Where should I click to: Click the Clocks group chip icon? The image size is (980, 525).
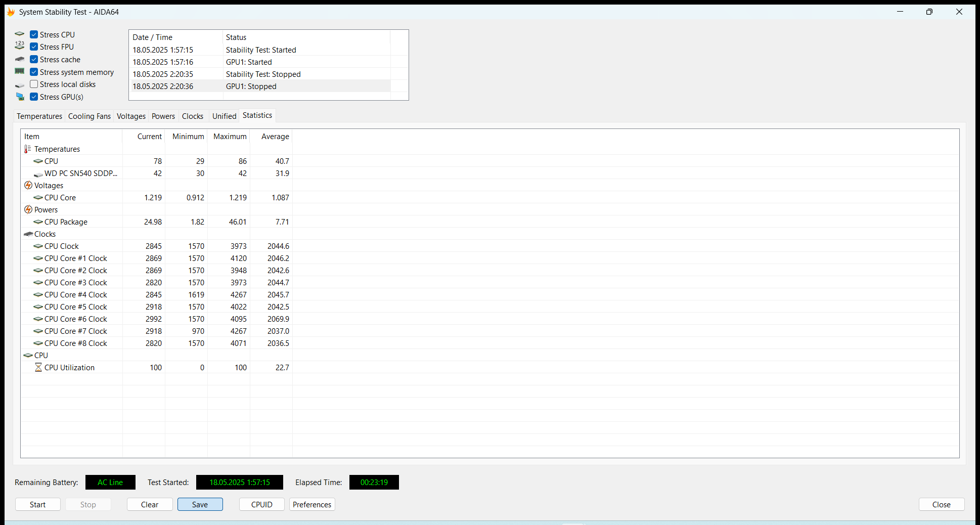(x=28, y=234)
